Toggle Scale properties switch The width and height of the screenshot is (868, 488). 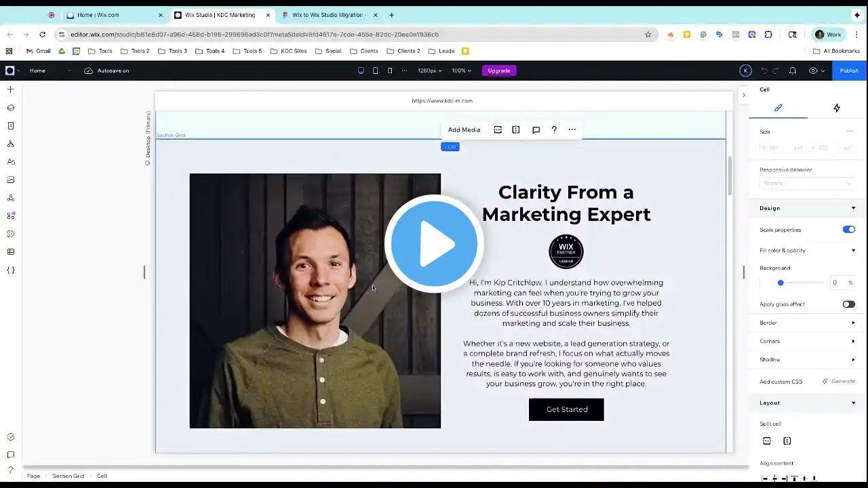coord(849,230)
